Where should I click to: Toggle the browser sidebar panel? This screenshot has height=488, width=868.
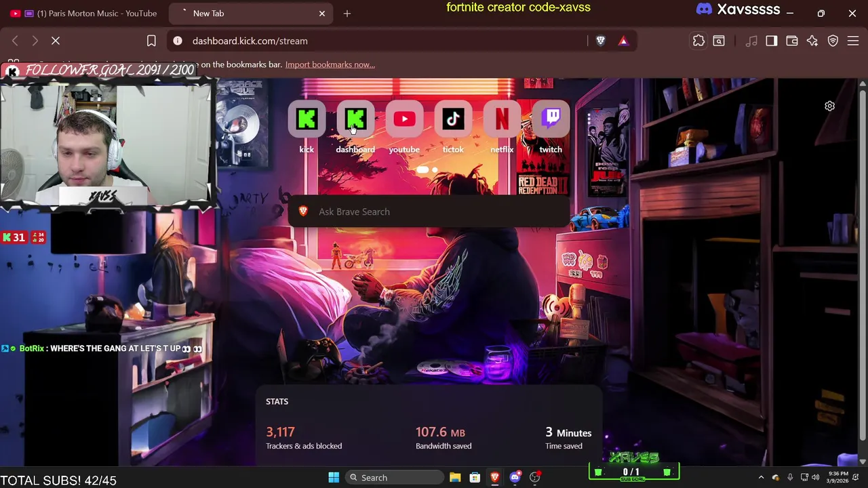[771, 41]
